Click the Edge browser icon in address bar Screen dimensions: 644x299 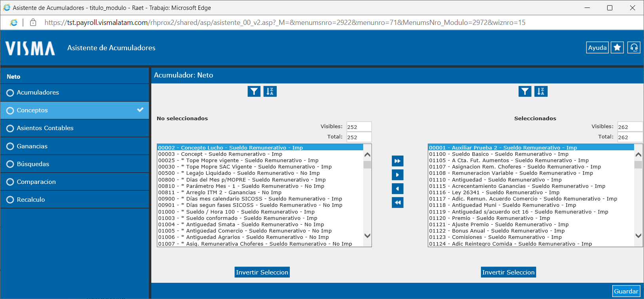14,23
